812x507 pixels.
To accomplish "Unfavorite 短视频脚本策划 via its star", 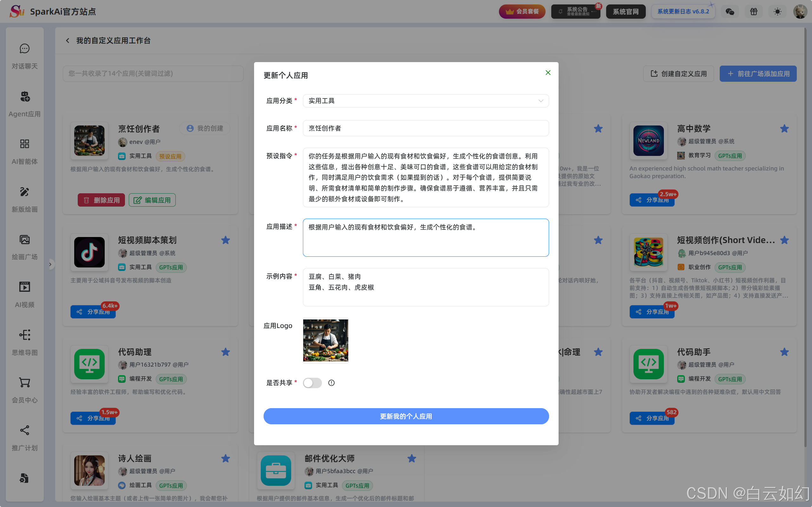I will (x=226, y=240).
